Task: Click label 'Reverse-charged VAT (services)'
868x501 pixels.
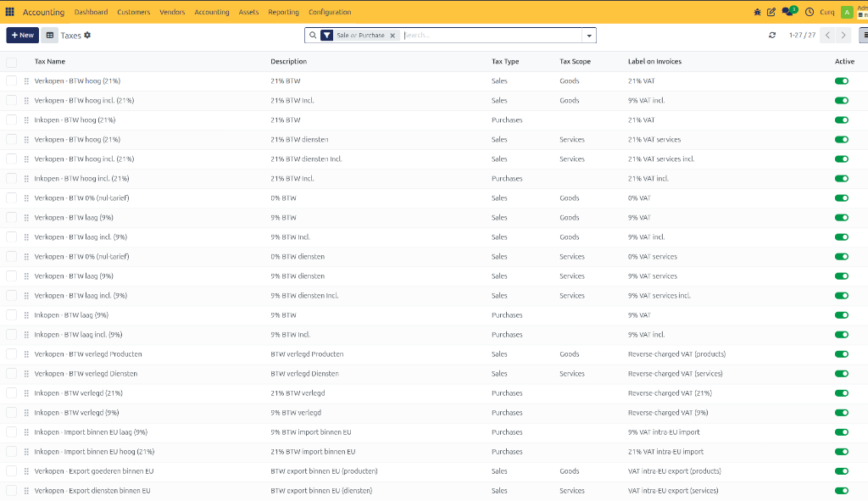Action: click(676, 374)
